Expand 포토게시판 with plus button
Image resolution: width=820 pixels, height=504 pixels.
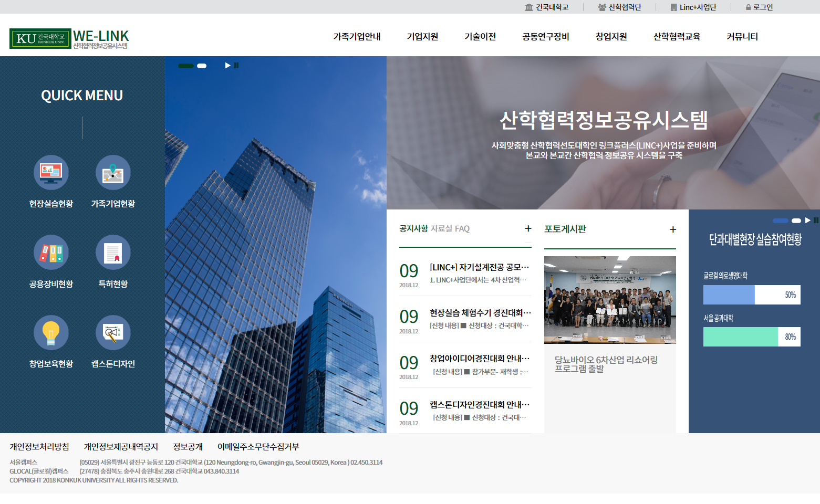[673, 229]
